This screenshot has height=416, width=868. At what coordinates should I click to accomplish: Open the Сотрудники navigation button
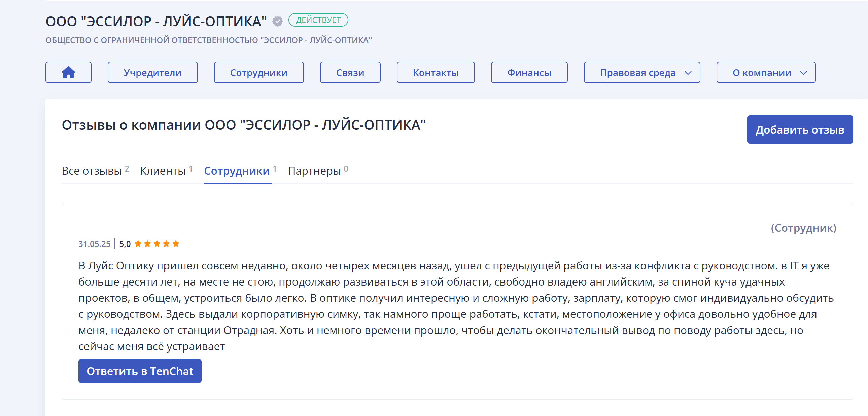click(259, 72)
